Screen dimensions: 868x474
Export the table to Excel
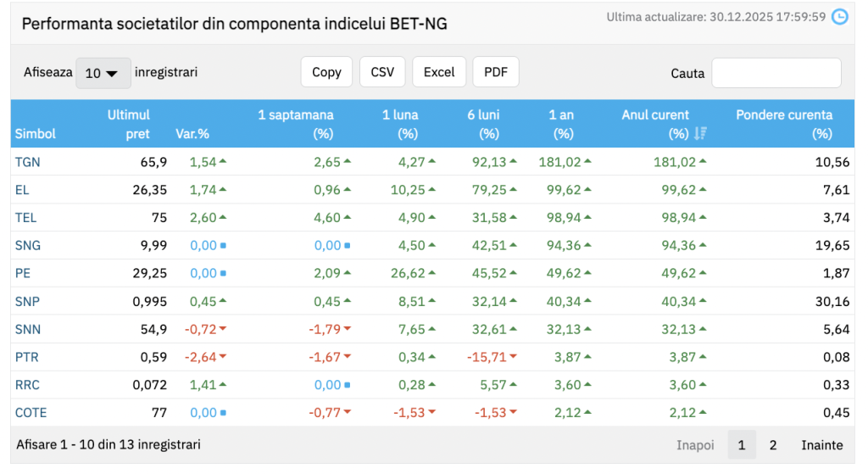[x=439, y=72]
